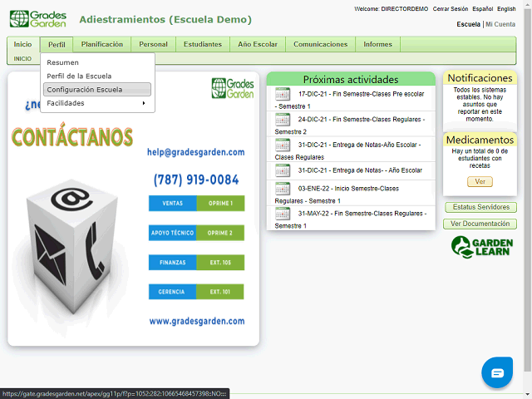The width and height of the screenshot is (532, 399).
Task: Click the APOYO TÉCNICO label
Action: [172, 233]
